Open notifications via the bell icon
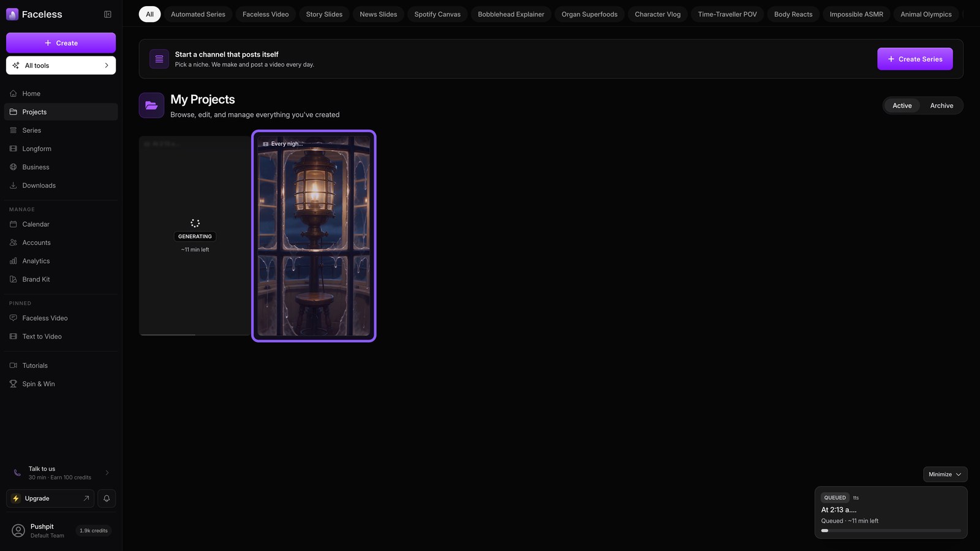 pyautogui.click(x=107, y=498)
